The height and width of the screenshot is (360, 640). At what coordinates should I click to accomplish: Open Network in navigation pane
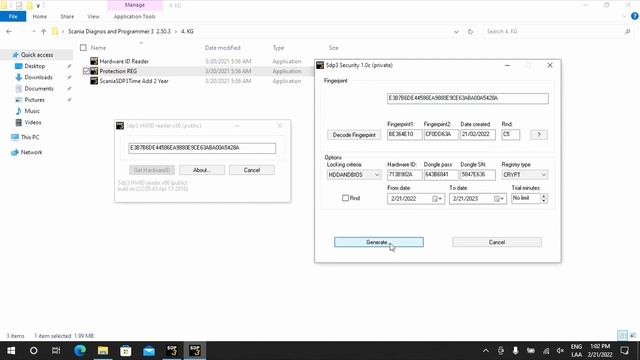pos(31,152)
